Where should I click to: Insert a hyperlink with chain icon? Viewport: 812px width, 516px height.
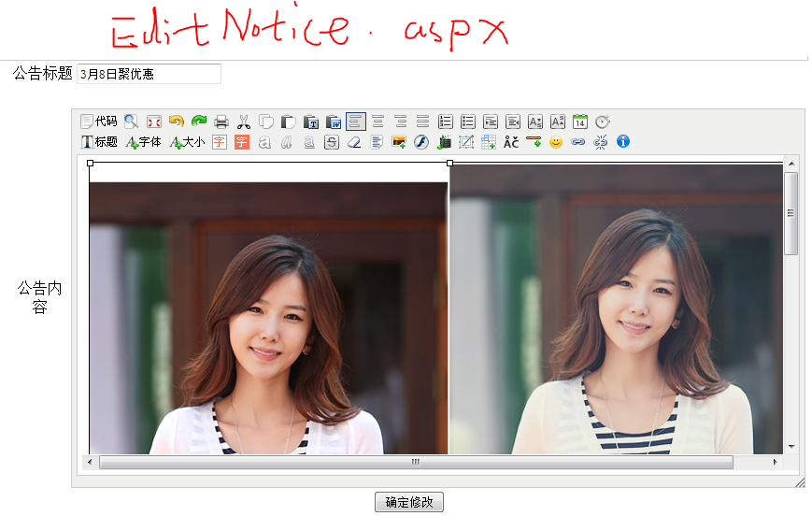click(577, 142)
